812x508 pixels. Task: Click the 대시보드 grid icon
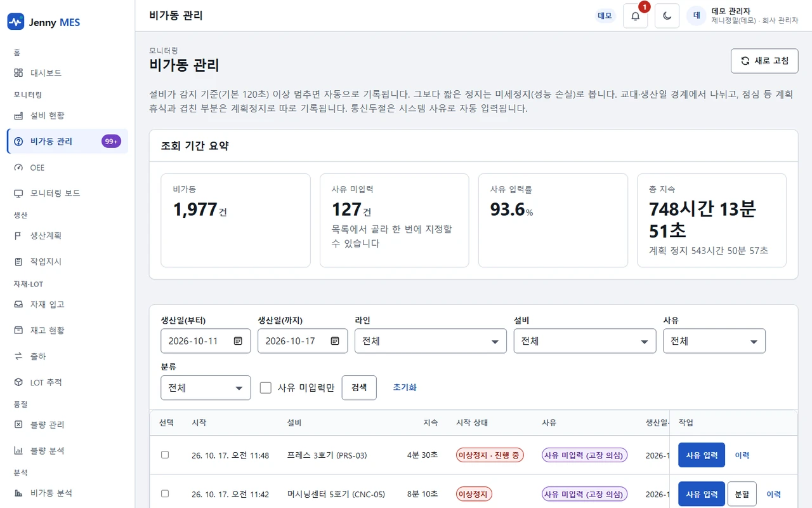[18, 73]
